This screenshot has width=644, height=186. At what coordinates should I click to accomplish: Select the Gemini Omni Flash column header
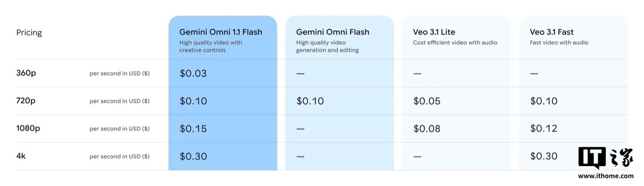[333, 32]
